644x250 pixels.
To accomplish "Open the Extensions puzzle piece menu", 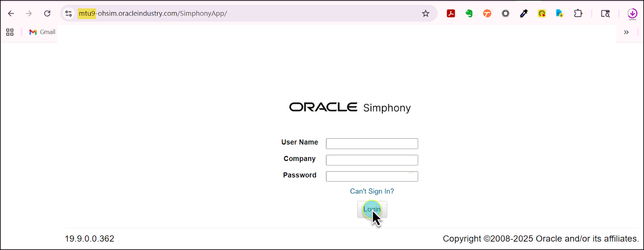I will pos(578,14).
